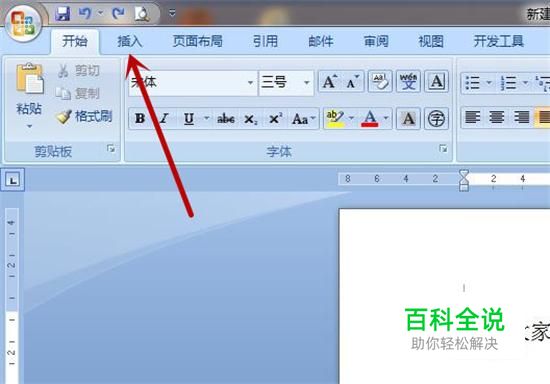Expand the font name dropdown arrow
This screenshot has width=550, height=384.
(250, 83)
